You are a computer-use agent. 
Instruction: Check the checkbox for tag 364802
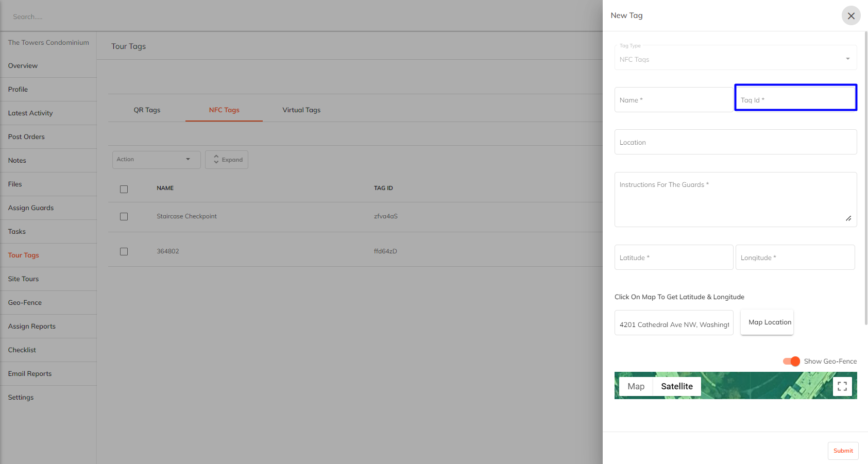(x=124, y=251)
